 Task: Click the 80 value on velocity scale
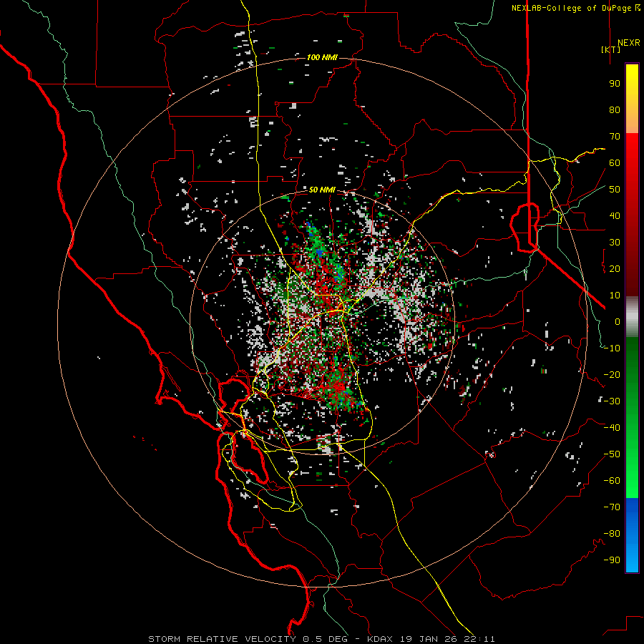click(x=615, y=110)
